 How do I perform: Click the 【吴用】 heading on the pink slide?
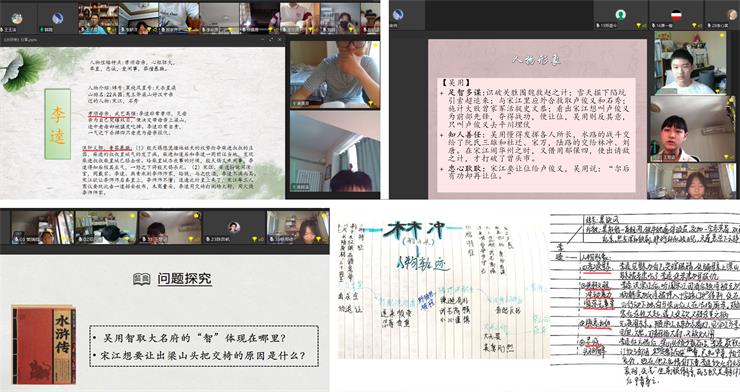[x=456, y=83]
